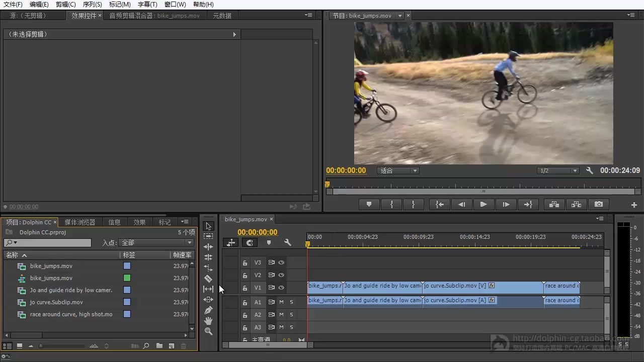Open the Program monitor panel flyout menu
This screenshot has width=644, height=362.
pyautogui.click(x=631, y=16)
